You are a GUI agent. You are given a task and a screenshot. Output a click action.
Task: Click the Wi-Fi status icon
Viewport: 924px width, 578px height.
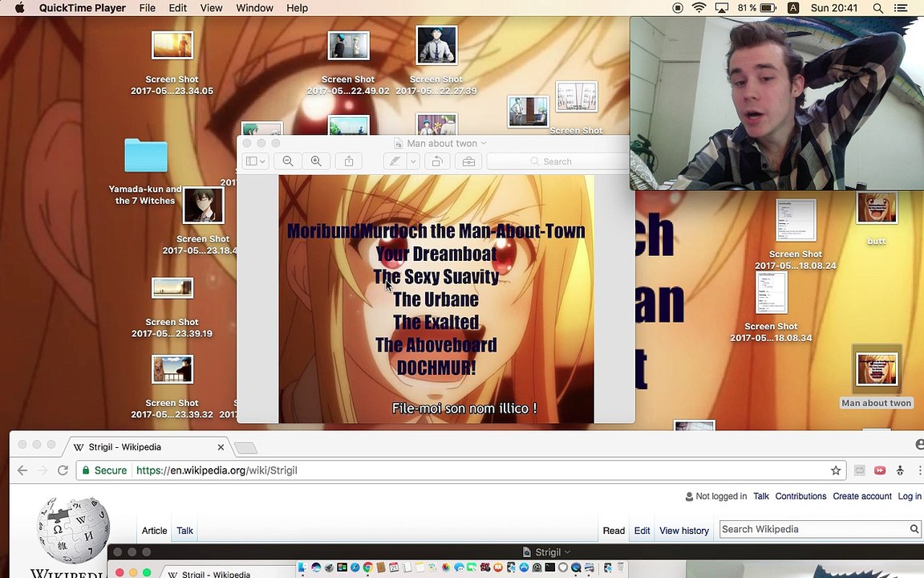click(699, 8)
